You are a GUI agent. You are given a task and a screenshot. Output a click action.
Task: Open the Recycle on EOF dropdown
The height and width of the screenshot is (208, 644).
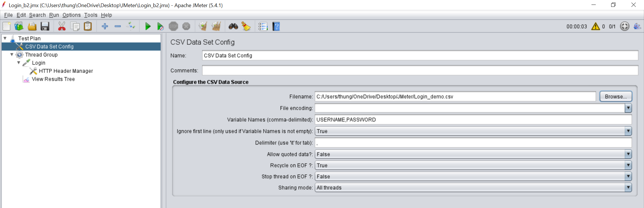pos(473,165)
